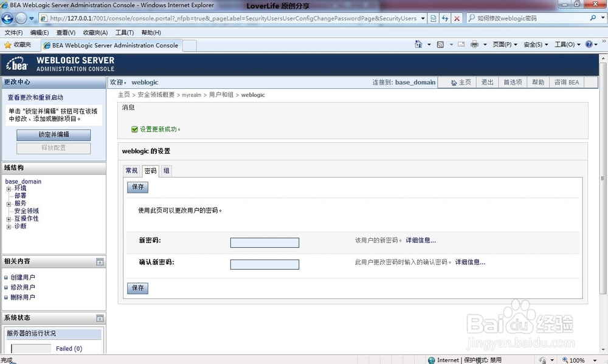
Task: Open the 工具(T) menu in menu bar
Action: click(x=125, y=32)
